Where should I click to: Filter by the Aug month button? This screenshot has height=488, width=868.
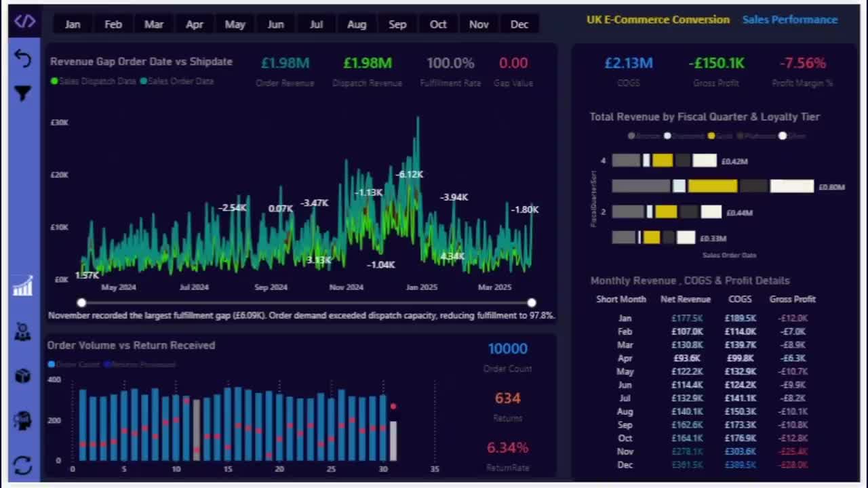coord(357,24)
